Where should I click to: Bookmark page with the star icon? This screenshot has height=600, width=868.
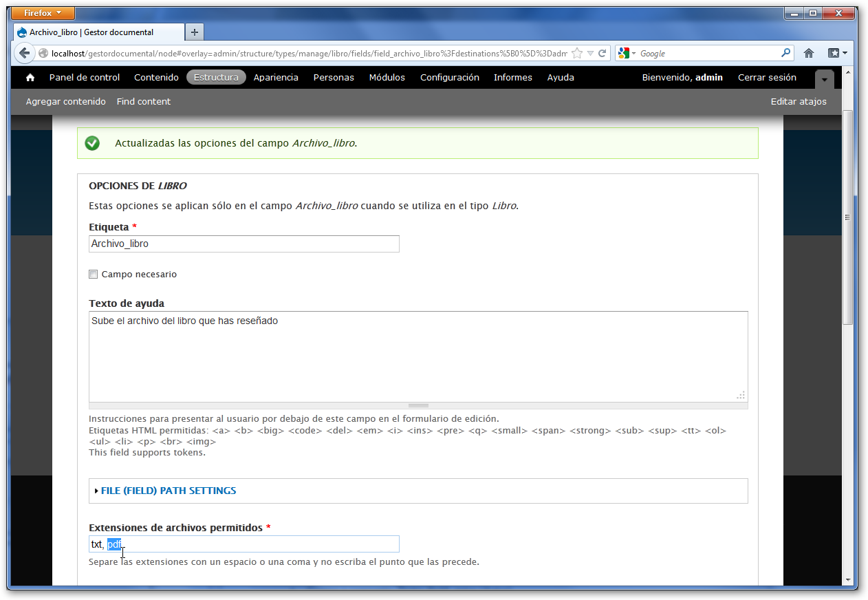pos(577,53)
